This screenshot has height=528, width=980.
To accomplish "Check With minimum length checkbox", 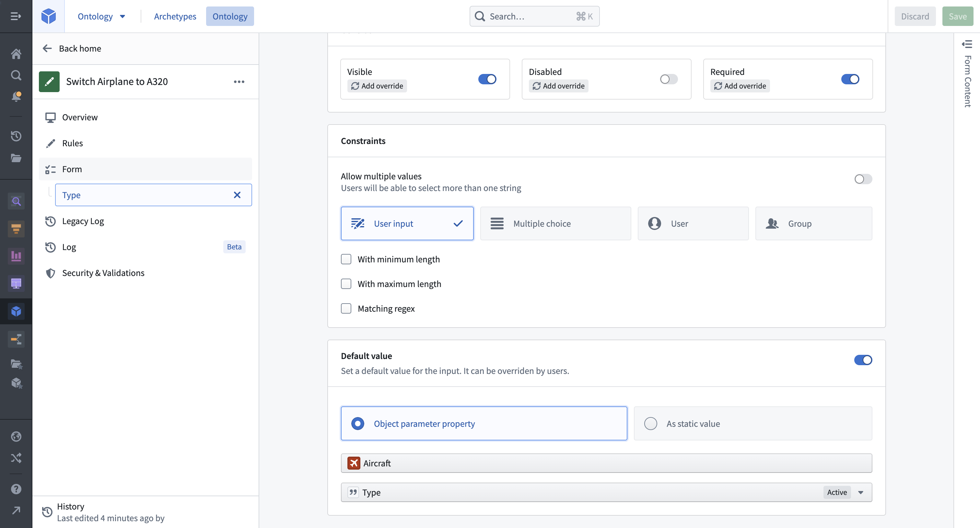I will point(346,259).
